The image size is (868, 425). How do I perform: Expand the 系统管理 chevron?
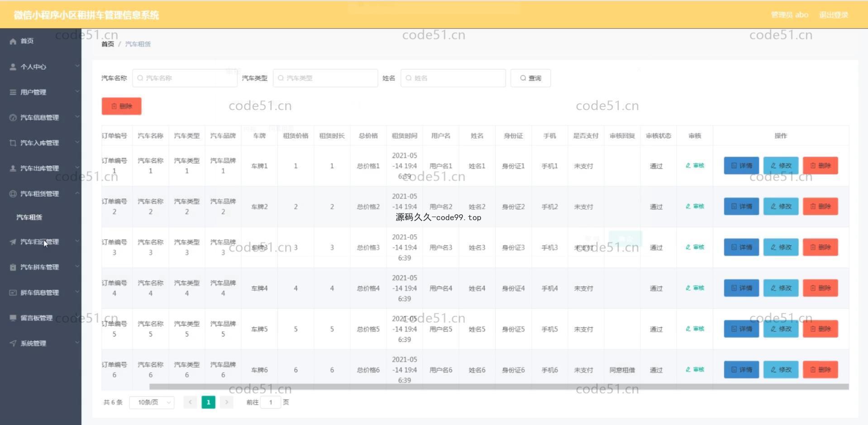point(77,343)
